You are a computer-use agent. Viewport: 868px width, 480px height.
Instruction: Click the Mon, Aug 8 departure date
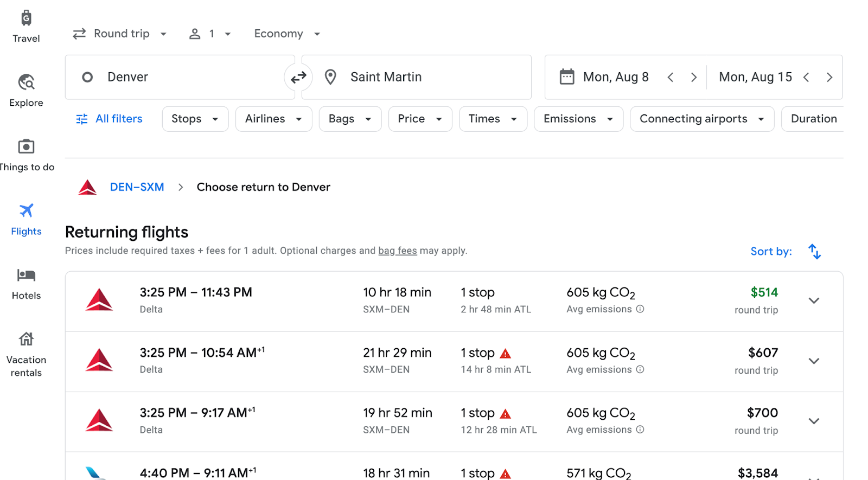coord(616,77)
